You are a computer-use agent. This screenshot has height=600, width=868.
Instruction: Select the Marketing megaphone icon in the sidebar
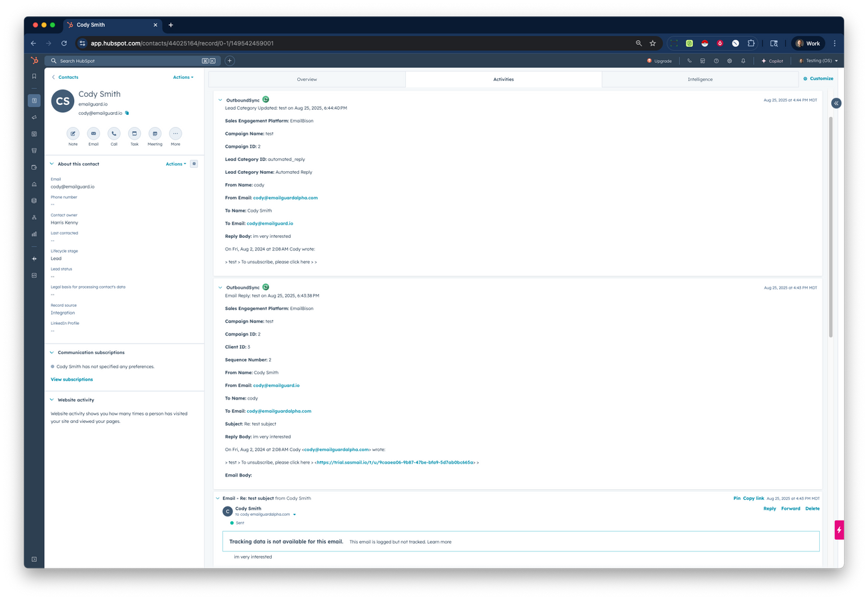33,117
